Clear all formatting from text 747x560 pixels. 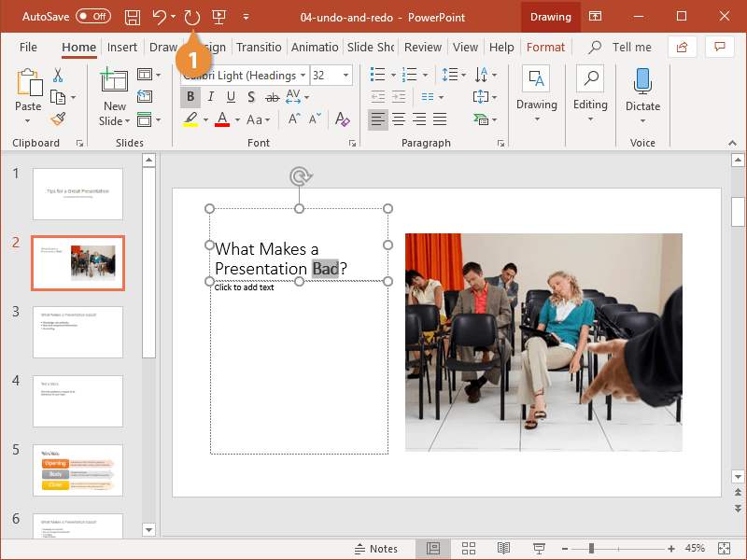point(342,119)
